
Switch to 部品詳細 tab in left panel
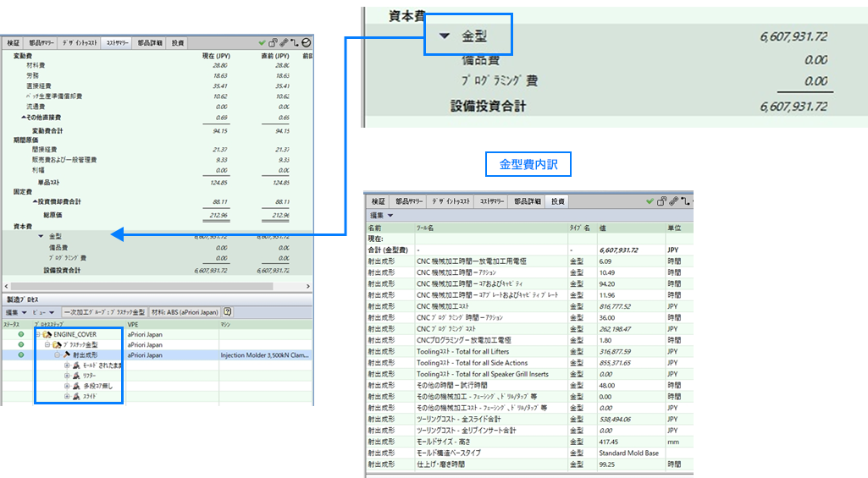pyautogui.click(x=150, y=41)
